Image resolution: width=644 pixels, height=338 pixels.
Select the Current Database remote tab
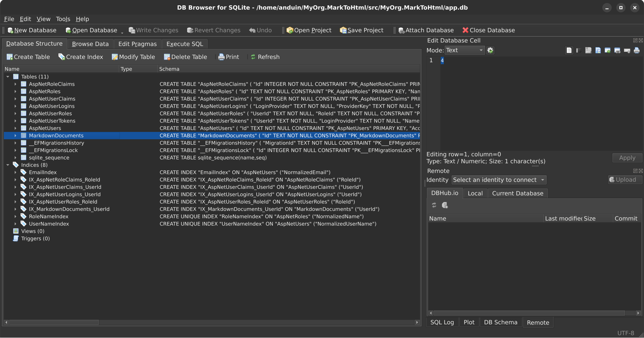pos(518,193)
